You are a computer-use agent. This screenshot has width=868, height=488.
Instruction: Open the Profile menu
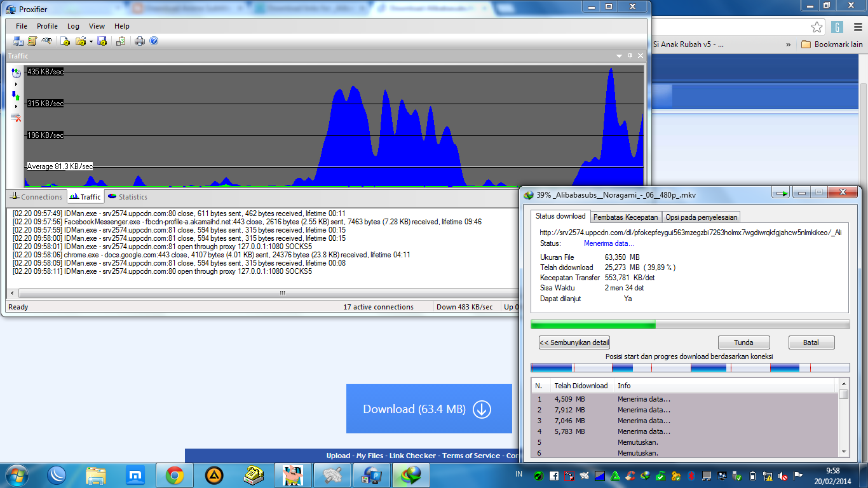(47, 26)
